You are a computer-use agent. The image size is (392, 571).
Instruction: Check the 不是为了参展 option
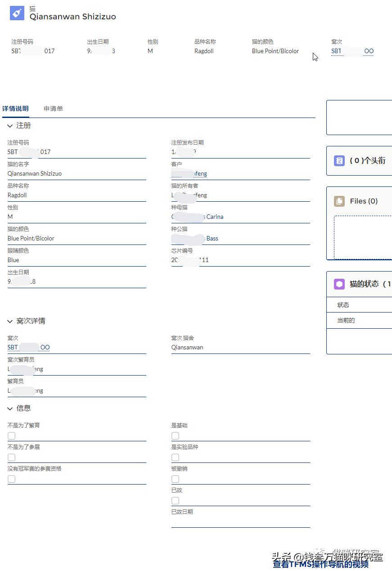pos(11,458)
